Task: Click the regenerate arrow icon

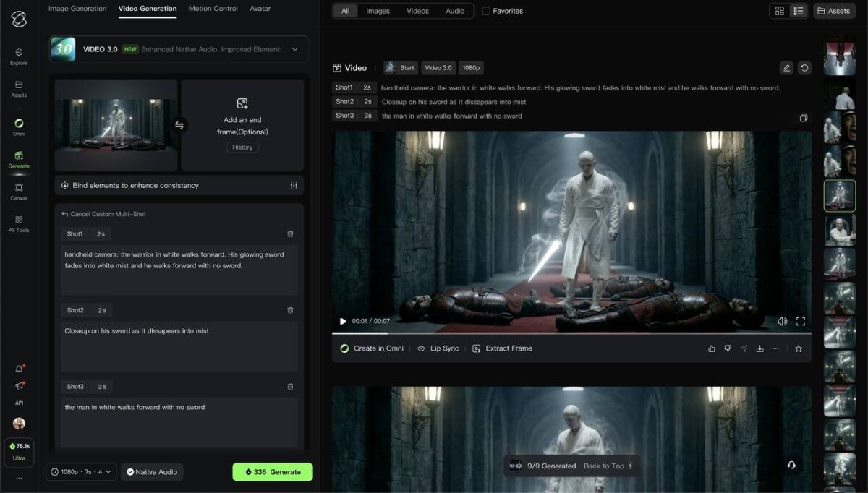Action: 804,68
